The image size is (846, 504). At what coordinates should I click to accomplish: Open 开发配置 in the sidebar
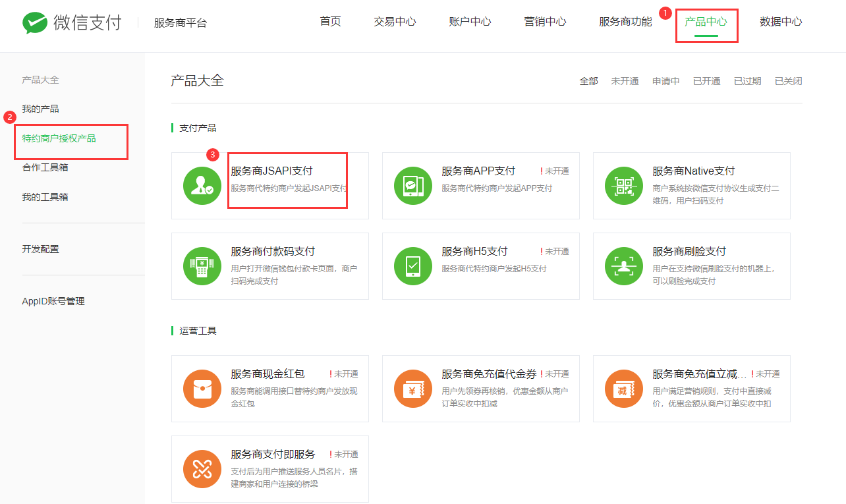[40, 249]
